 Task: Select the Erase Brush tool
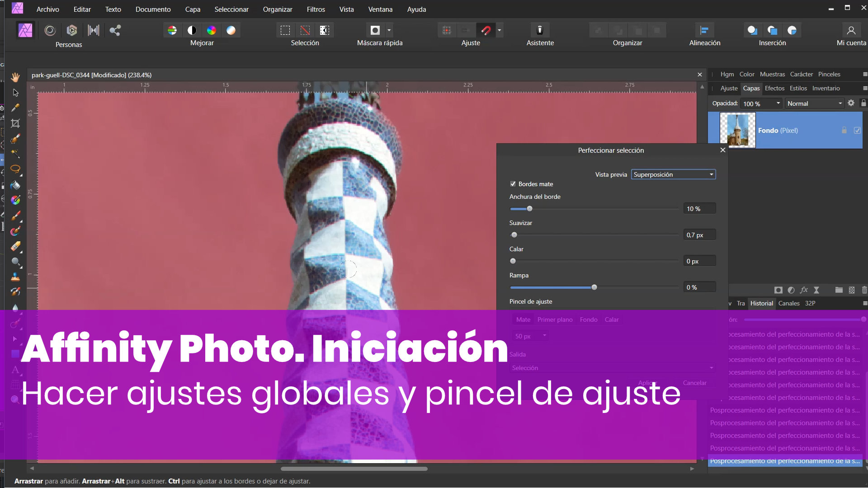(x=15, y=246)
